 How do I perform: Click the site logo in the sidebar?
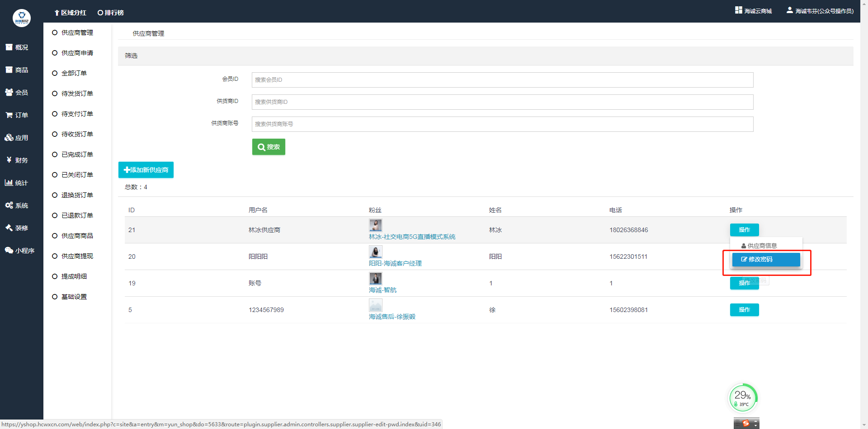pyautogui.click(x=21, y=18)
